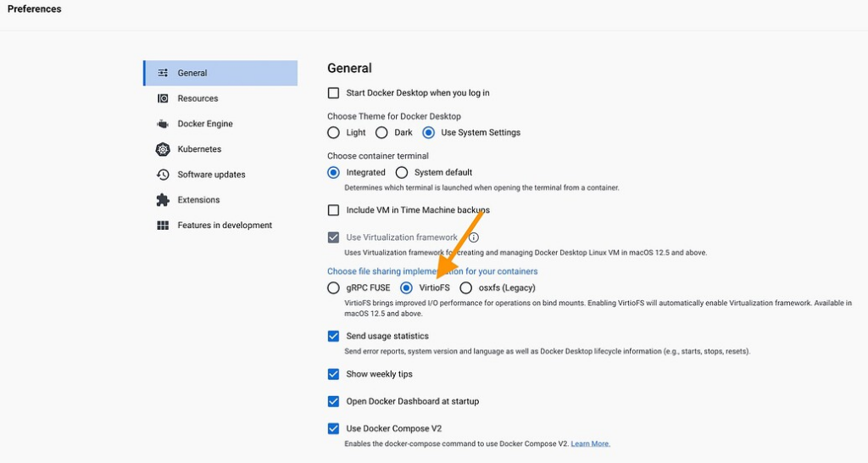Screen dimensions: 868x463
Task: Select the Docker Engine whale icon
Action: tap(163, 124)
